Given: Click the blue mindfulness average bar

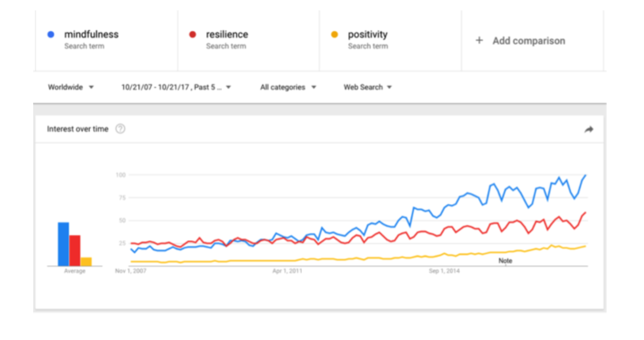Looking at the screenshot, I should (63, 244).
